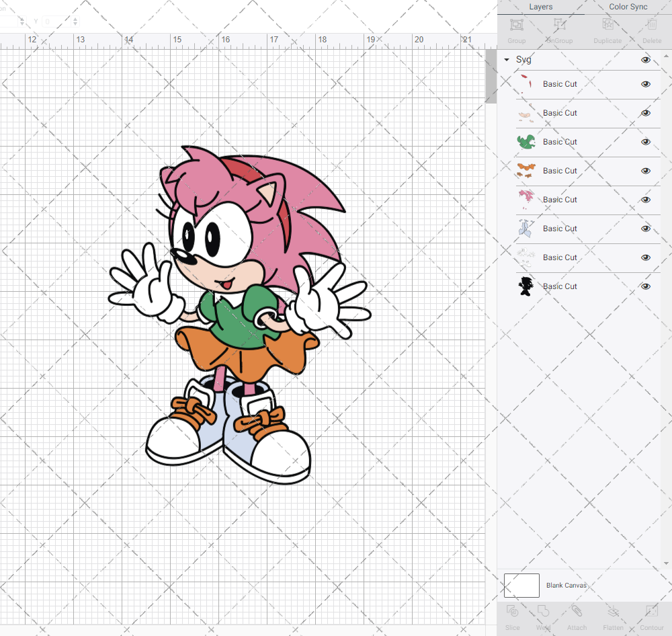Click the Blank Canvas label
Screen dimensions: 672x636
point(566,586)
